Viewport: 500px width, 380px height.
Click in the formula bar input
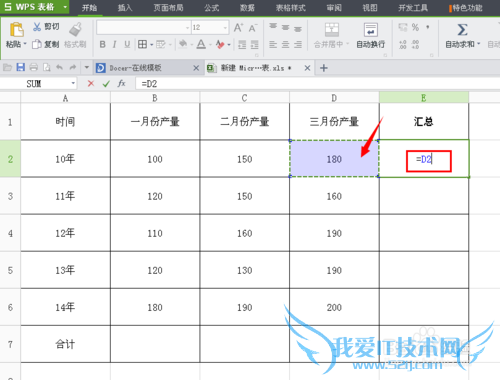click(318, 83)
